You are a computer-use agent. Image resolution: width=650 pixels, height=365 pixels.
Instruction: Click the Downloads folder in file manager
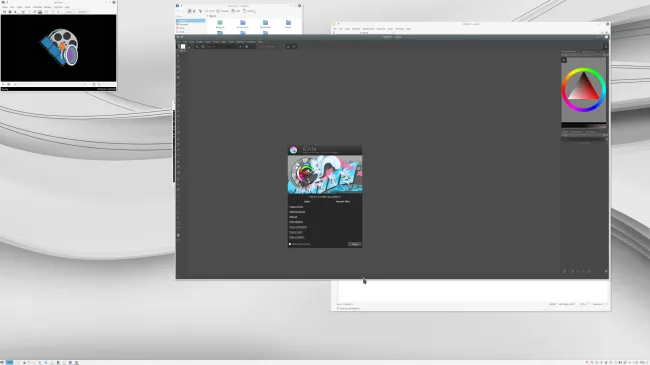tap(265, 24)
